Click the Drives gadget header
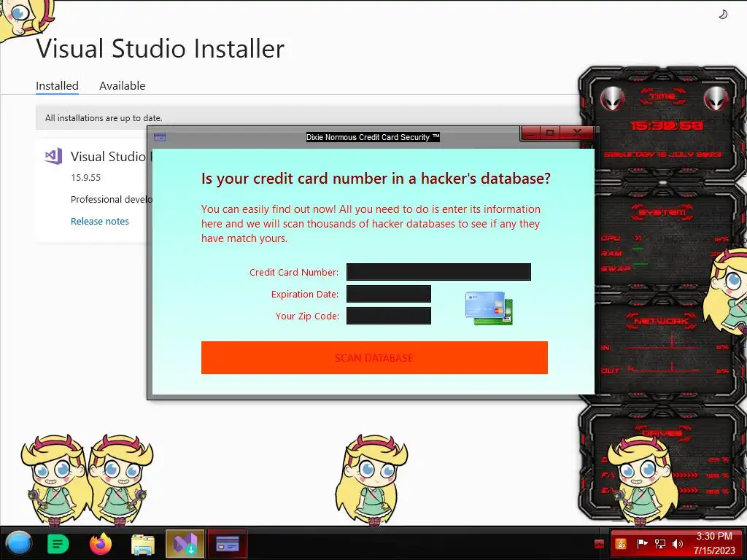 tap(662, 433)
